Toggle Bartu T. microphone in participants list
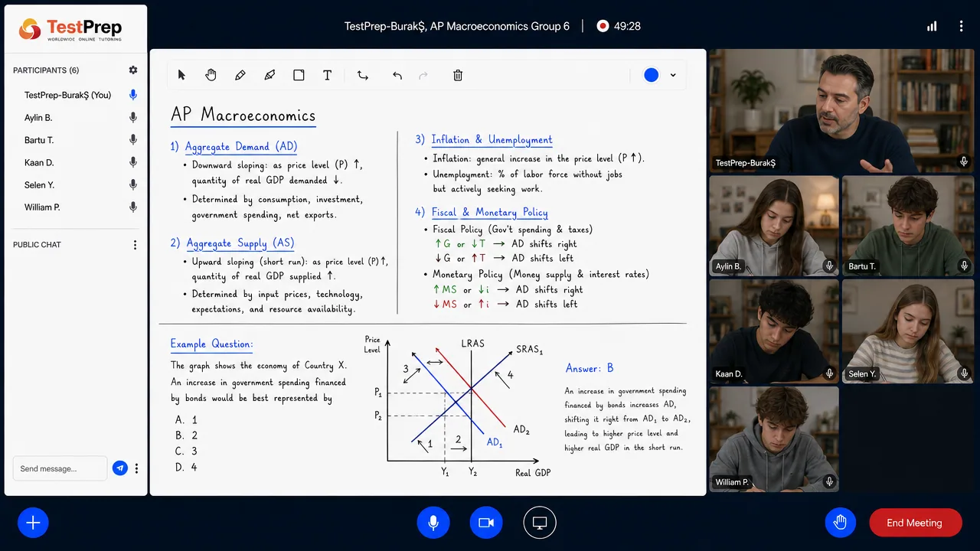The image size is (980, 551). (133, 140)
